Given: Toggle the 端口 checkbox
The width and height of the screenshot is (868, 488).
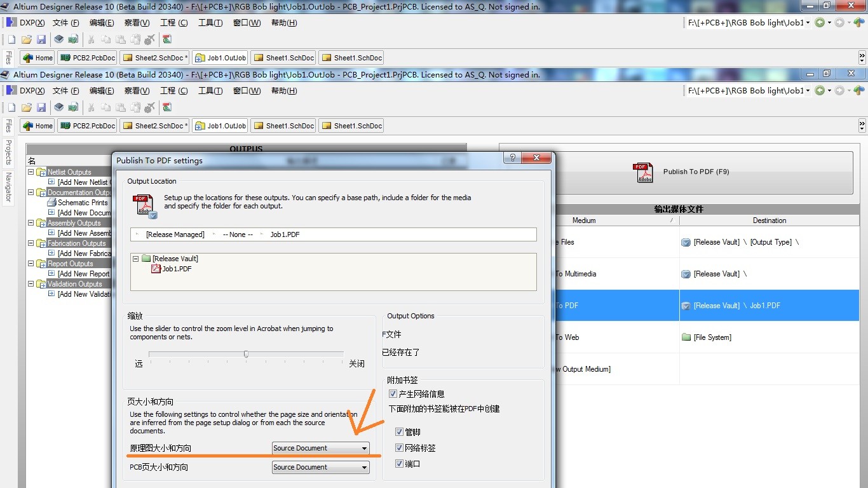Looking at the screenshot, I should coord(399,464).
